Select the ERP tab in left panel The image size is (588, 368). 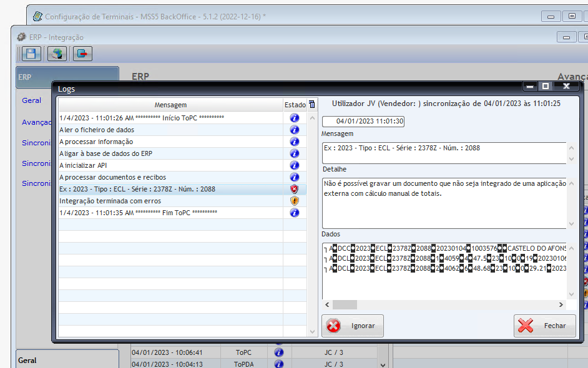pos(67,77)
